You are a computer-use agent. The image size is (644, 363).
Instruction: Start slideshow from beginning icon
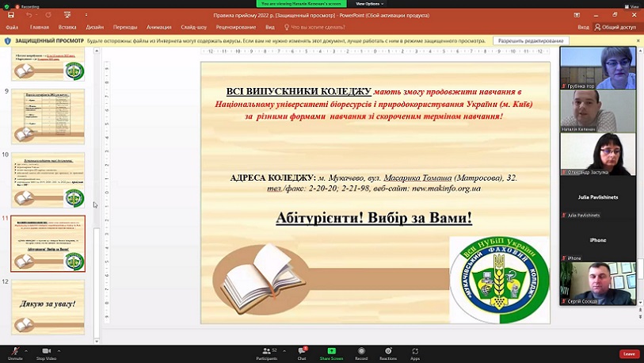[x=67, y=15]
